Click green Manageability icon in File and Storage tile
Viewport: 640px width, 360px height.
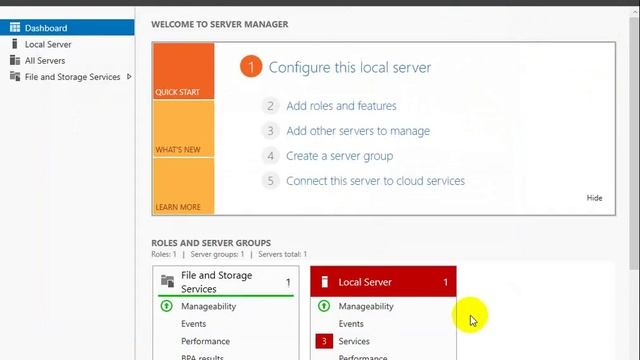(167, 306)
